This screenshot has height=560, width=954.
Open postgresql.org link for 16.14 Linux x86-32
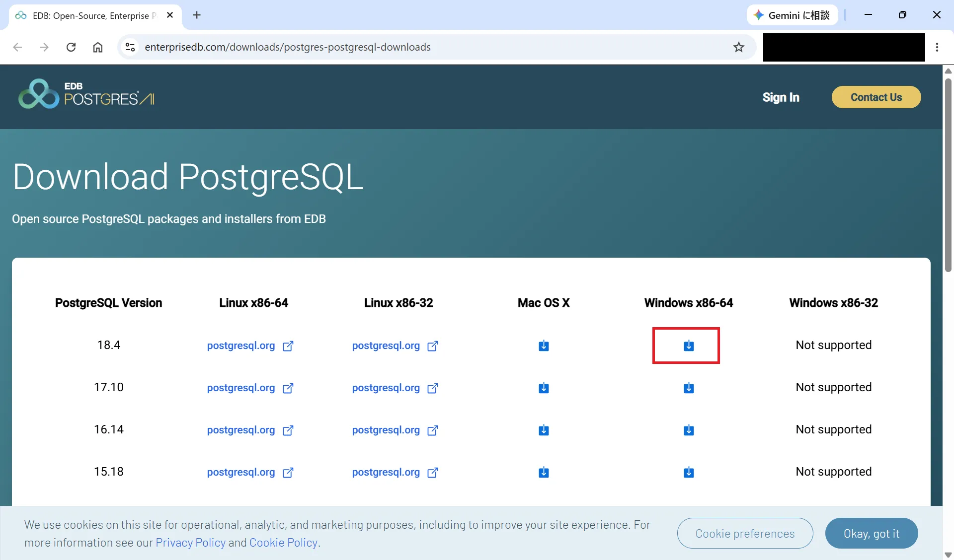click(395, 430)
